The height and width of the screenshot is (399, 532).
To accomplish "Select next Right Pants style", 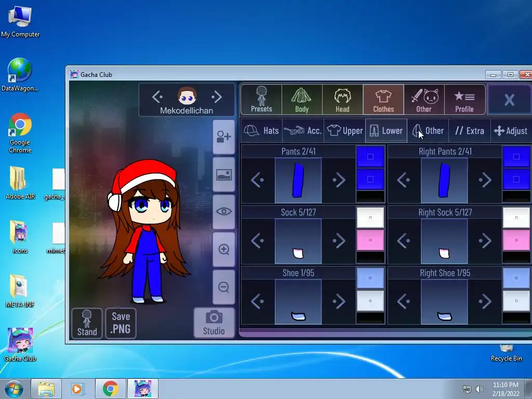I will pos(485,180).
